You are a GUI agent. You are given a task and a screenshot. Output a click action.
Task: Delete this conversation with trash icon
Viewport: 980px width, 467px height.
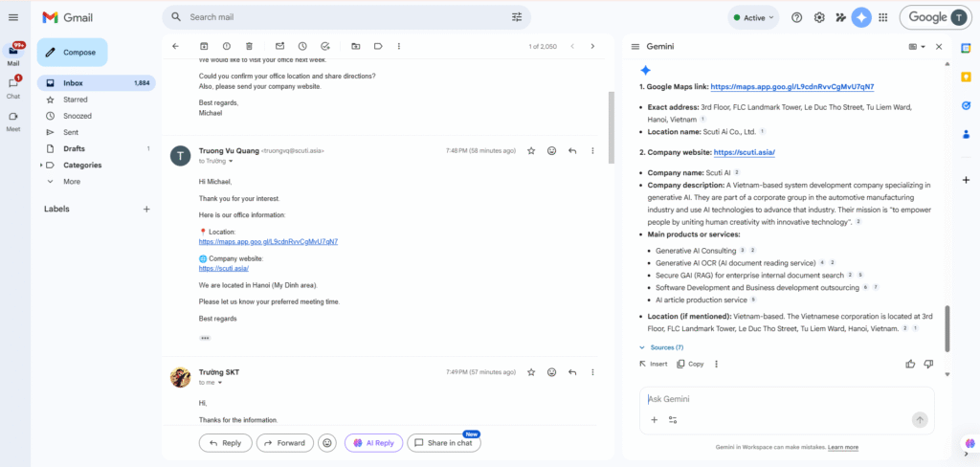(x=249, y=46)
